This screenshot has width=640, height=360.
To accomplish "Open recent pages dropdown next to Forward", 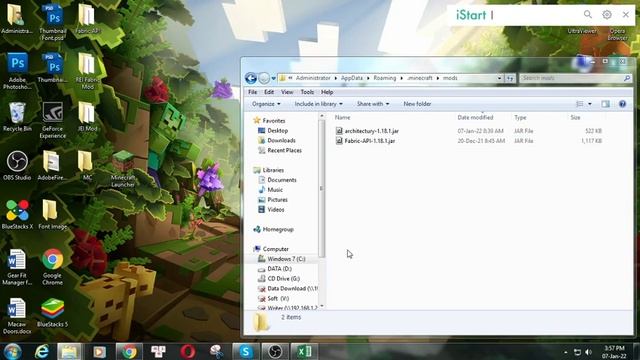I will [273, 78].
